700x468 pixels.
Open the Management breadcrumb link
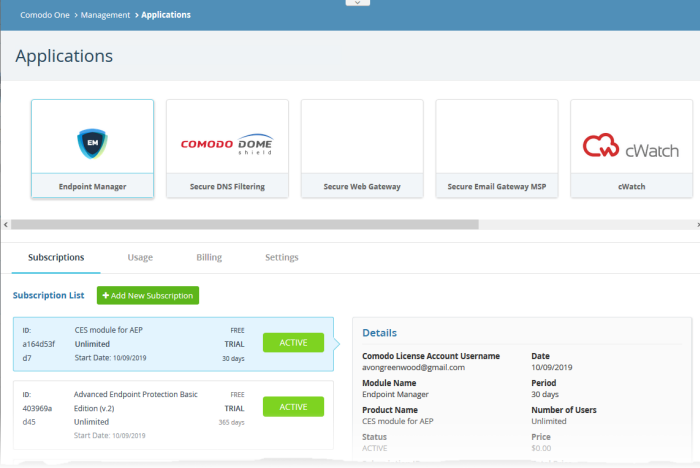pyautogui.click(x=105, y=15)
